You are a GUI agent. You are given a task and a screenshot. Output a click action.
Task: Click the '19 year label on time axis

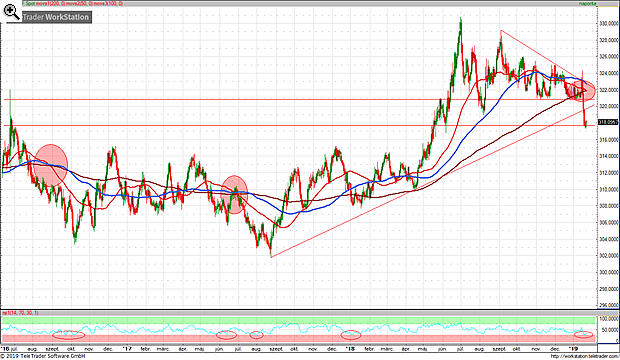tap(573, 349)
